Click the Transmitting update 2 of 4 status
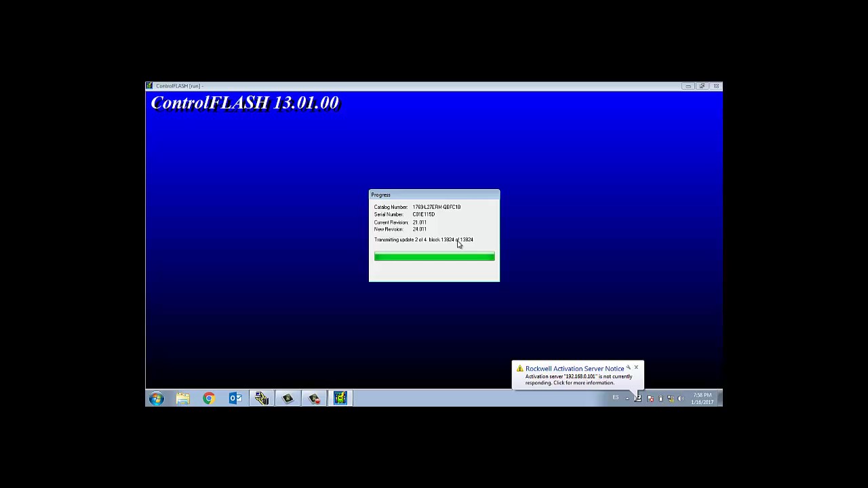This screenshot has width=868, height=488. pyautogui.click(x=423, y=239)
